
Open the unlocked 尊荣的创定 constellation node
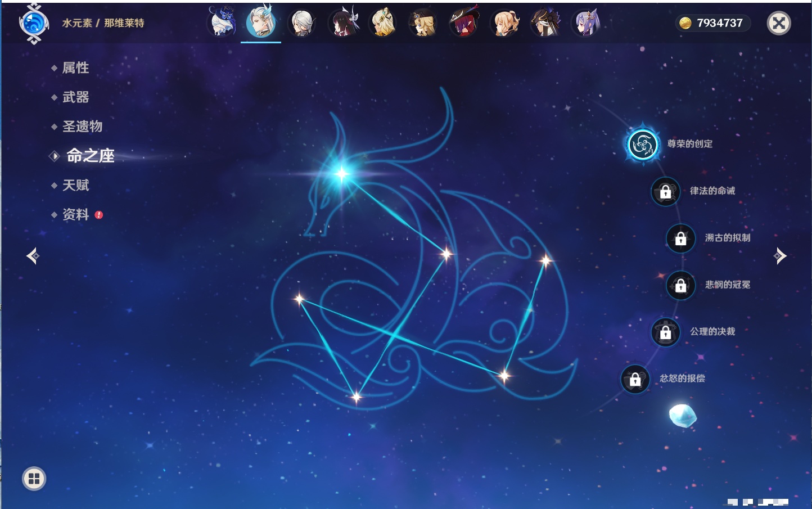pyautogui.click(x=643, y=145)
